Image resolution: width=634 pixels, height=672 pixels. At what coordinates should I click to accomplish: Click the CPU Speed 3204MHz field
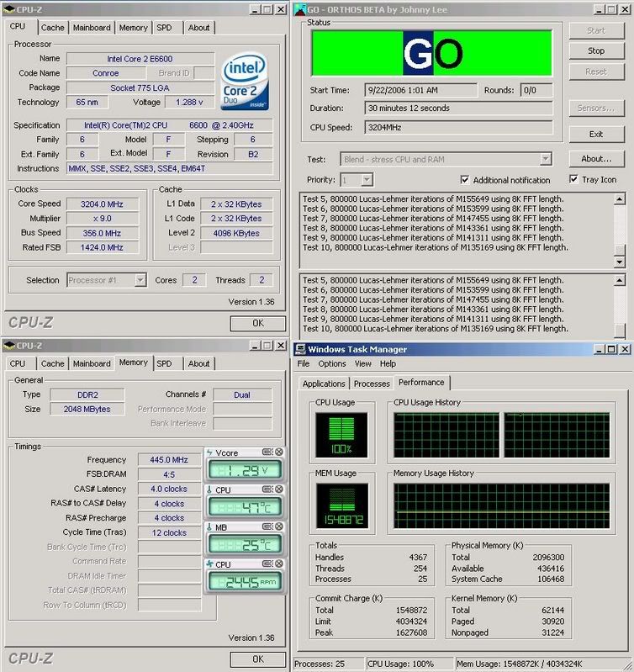(458, 127)
